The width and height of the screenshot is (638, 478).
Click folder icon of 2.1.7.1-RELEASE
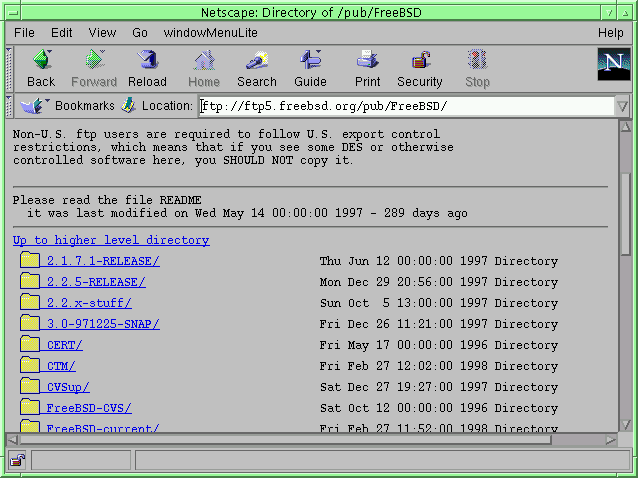(x=30, y=260)
